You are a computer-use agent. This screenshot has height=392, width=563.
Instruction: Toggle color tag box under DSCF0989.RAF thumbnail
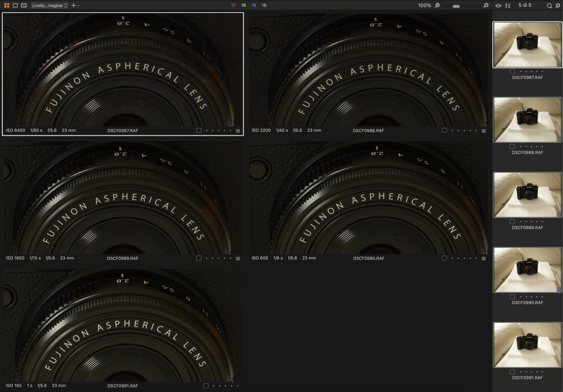pyautogui.click(x=512, y=221)
